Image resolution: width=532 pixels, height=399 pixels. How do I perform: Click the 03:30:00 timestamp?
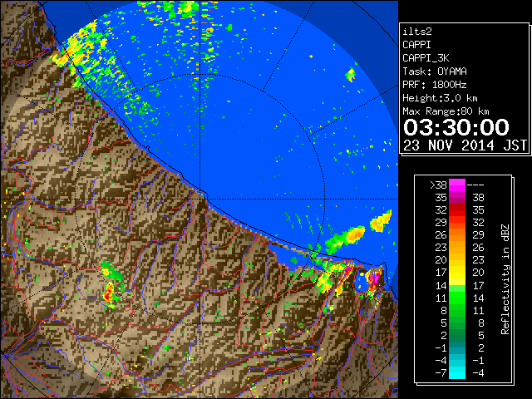point(456,127)
